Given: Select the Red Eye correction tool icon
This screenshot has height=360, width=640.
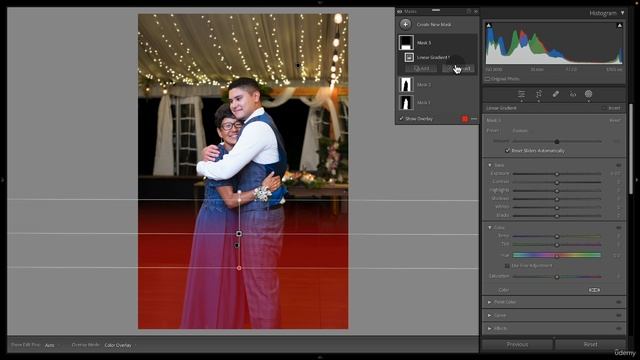Looking at the screenshot, I should [573, 94].
